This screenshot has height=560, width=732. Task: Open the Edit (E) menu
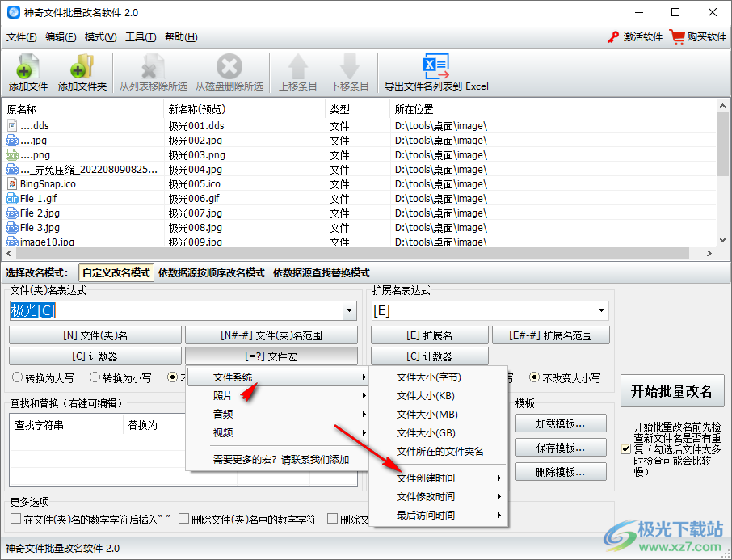(61, 37)
